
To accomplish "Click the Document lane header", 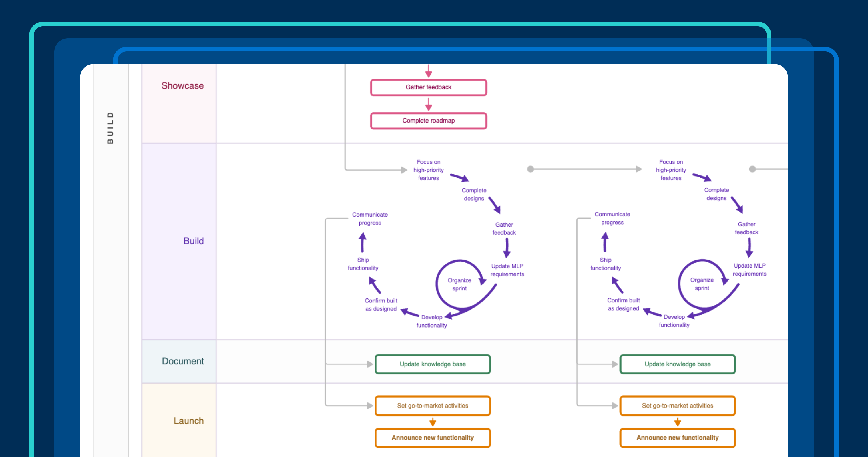I will pos(183,361).
